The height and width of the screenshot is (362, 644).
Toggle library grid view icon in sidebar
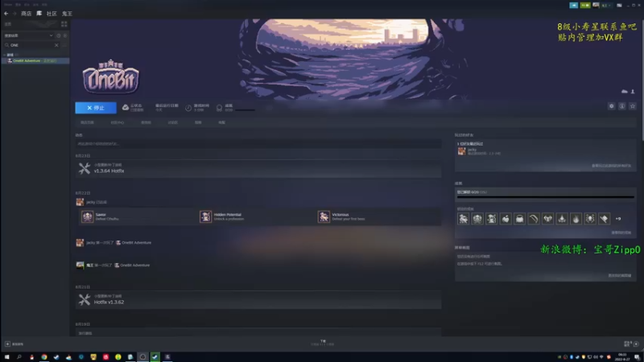pyautogui.click(x=64, y=24)
